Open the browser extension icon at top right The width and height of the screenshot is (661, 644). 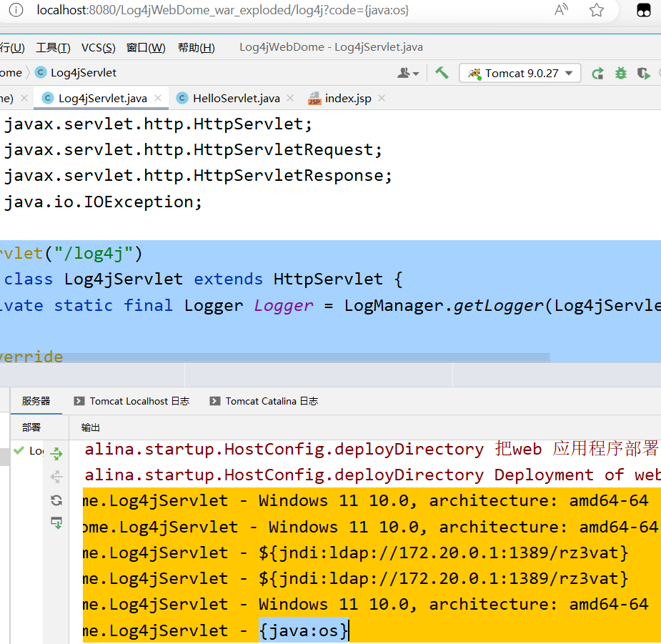643,10
